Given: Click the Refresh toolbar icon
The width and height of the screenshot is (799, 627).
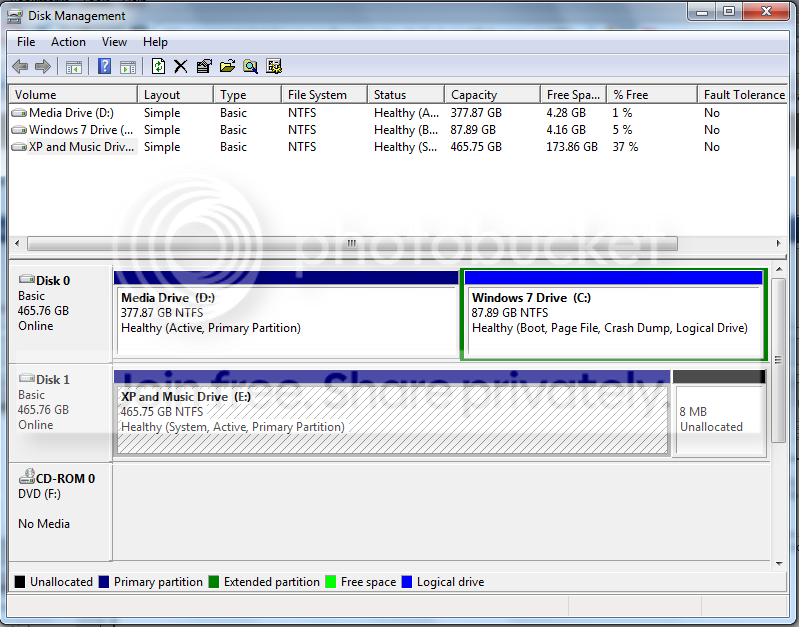Looking at the screenshot, I should click(158, 66).
